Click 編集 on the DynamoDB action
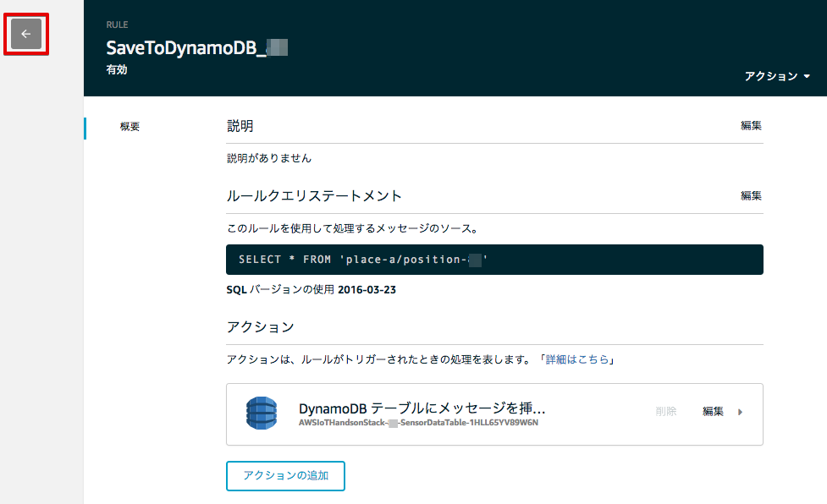The height and width of the screenshot is (504, 827). [713, 411]
